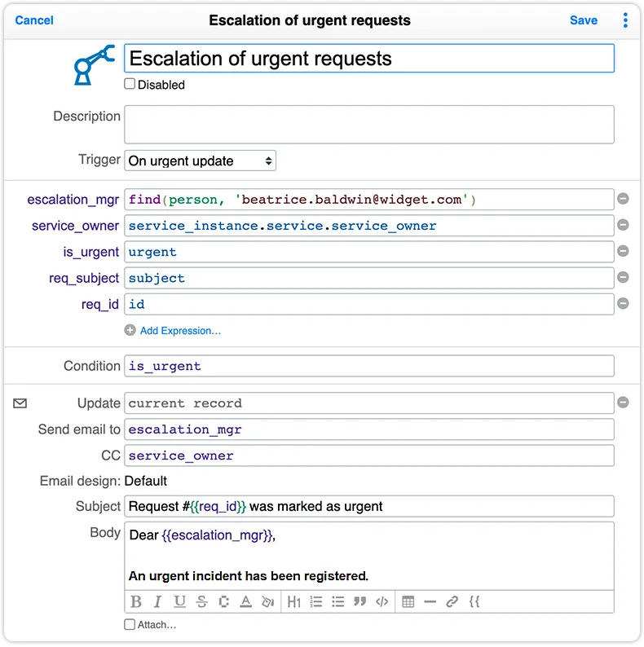The height and width of the screenshot is (647, 644).
Task: Remove the Update current record action
Action: point(623,403)
